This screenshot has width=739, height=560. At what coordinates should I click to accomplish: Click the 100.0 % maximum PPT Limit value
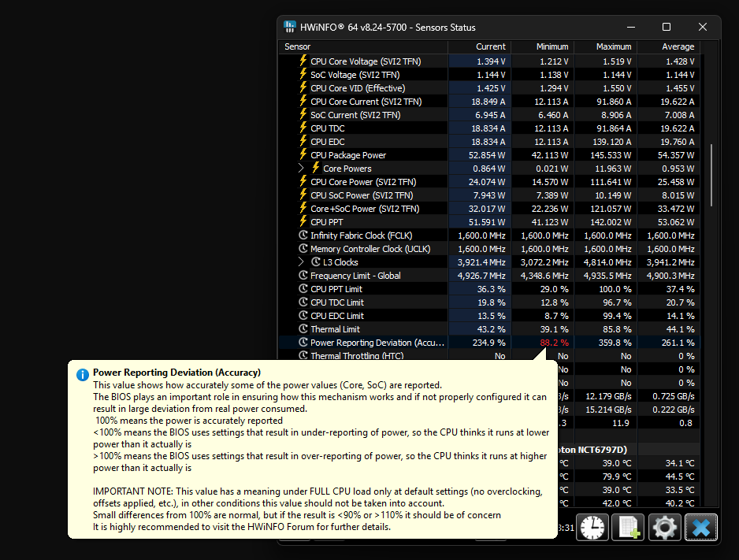(615, 289)
